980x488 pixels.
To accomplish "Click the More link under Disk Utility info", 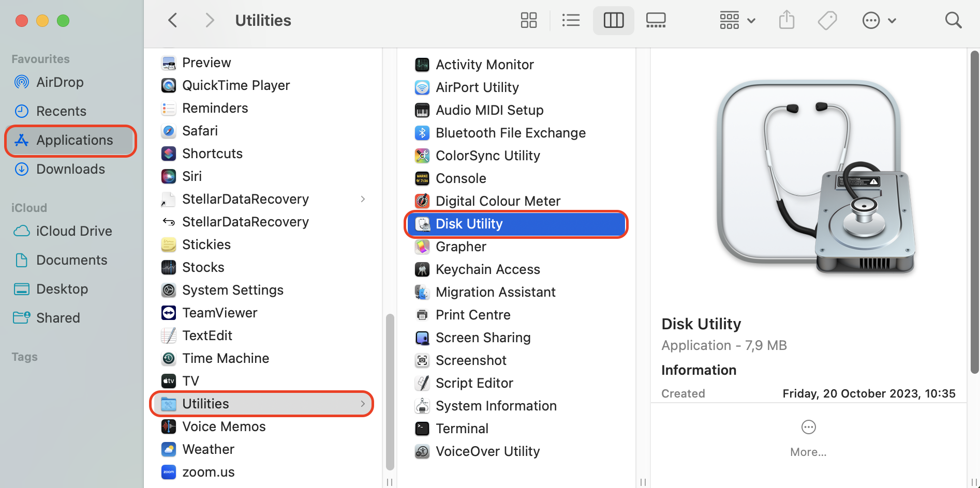I will 808,451.
